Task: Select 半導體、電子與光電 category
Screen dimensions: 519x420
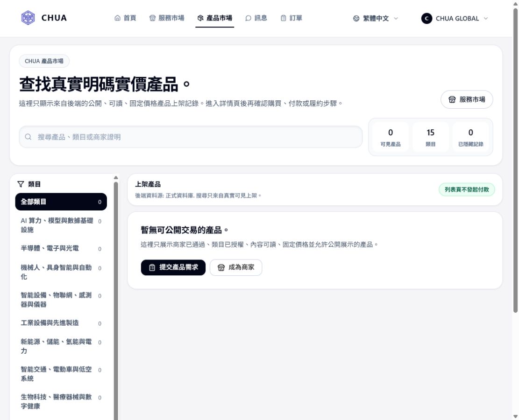Action: [x=61, y=248]
